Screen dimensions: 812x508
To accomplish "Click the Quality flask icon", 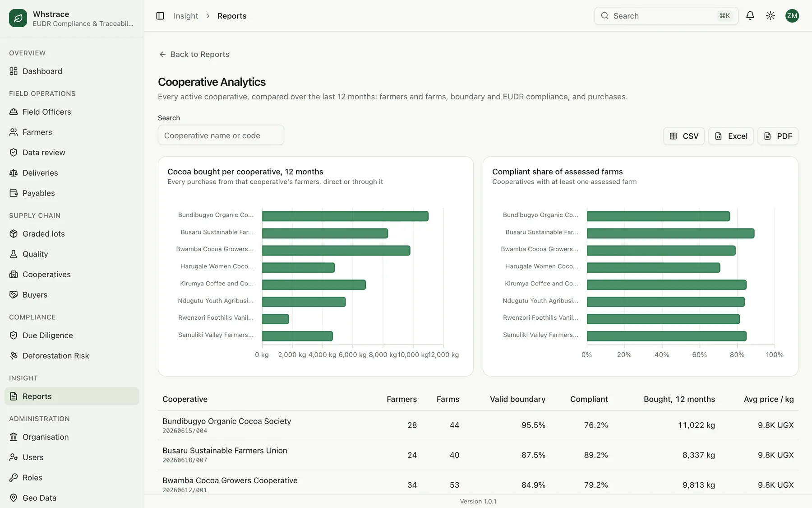I will coord(14,254).
